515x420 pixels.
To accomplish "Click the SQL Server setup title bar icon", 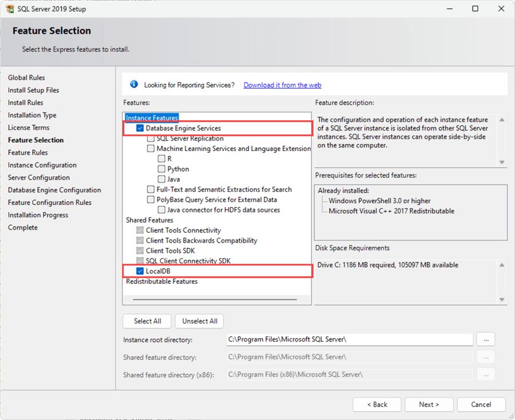I will coord(10,9).
